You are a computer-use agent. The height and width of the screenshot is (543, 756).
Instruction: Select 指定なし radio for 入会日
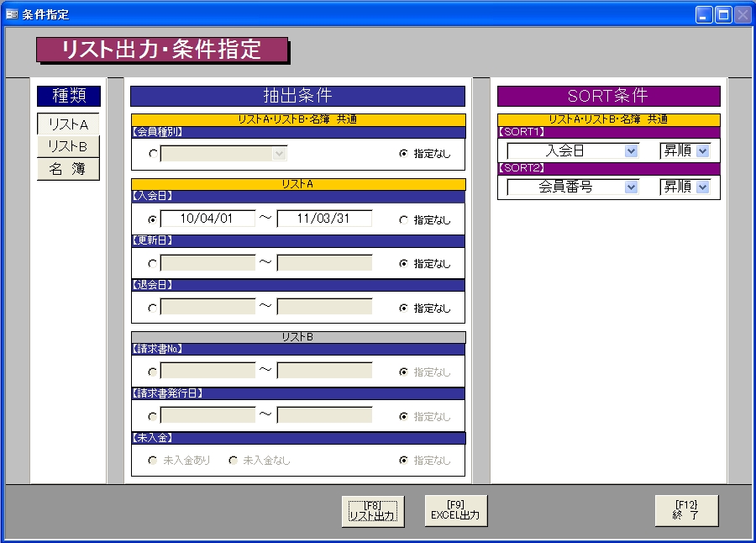click(x=403, y=220)
